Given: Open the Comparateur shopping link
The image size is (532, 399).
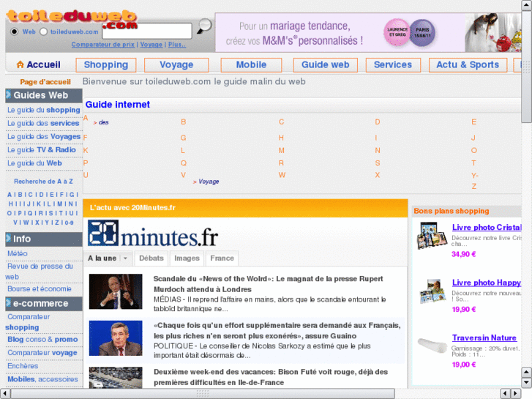Looking at the screenshot, I should (28, 322).
